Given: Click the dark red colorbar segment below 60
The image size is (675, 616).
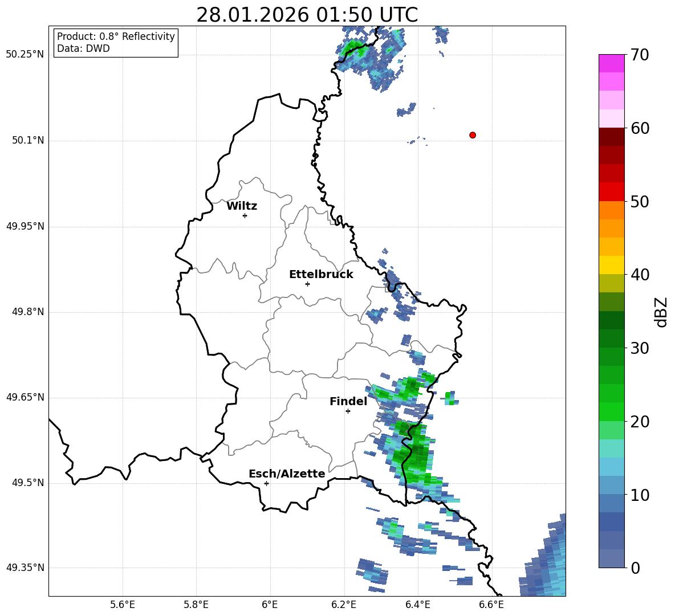Looking at the screenshot, I should tap(611, 137).
